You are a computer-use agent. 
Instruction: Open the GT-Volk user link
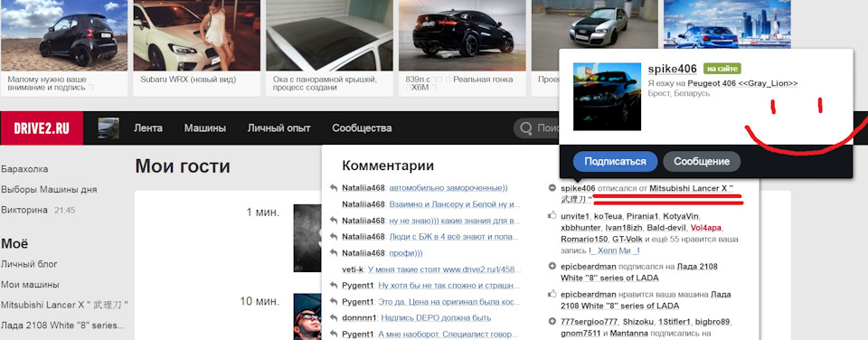627,240
